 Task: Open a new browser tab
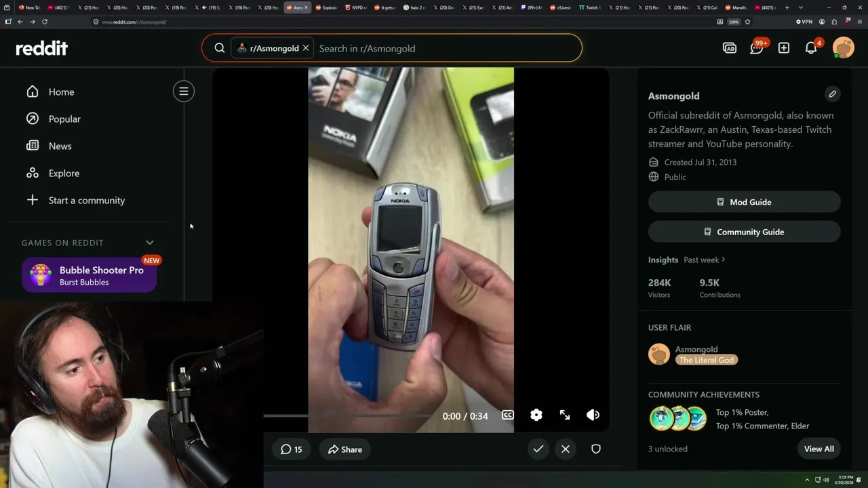[x=787, y=7]
